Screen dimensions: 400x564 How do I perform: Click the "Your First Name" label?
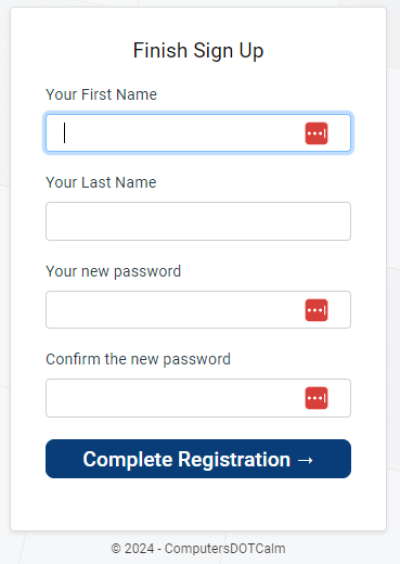tap(101, 95)
